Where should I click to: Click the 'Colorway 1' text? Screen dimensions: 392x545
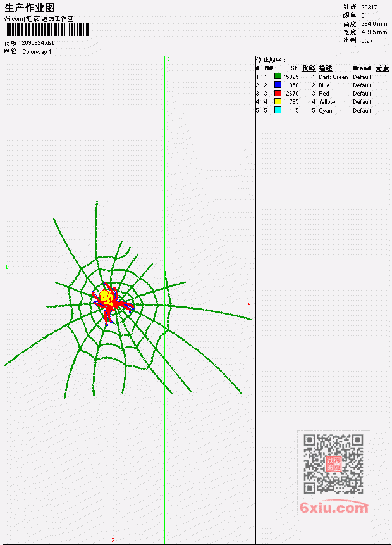point(37,52)
